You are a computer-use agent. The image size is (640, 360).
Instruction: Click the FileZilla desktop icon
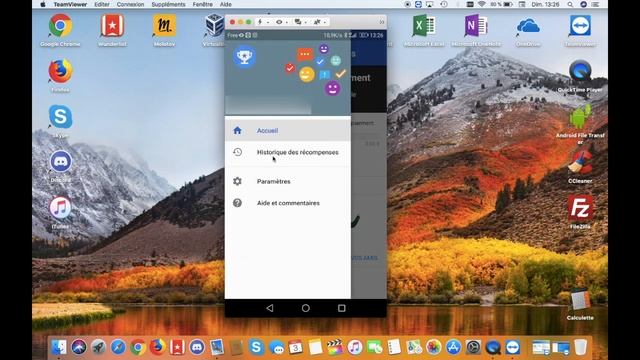click(580, 208)
